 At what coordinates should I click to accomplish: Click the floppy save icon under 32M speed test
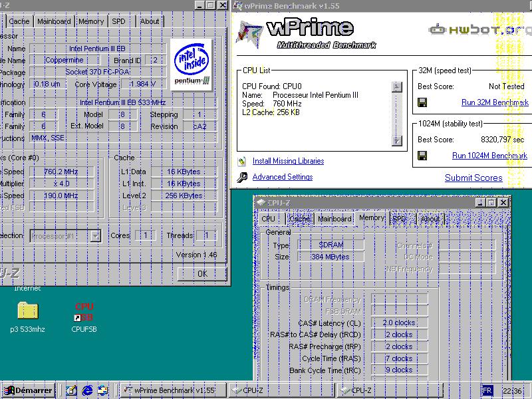click(422, 102)
